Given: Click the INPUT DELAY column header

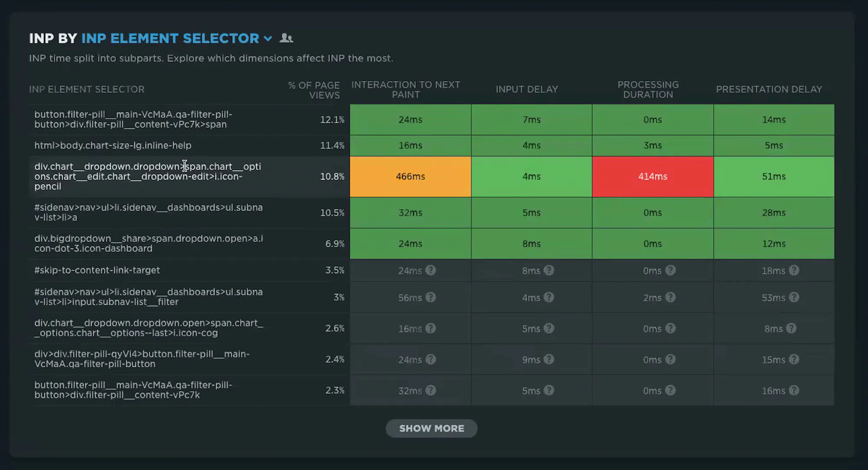Looking at the screenshot, I should pyautogui.click(x=527, y=89).
